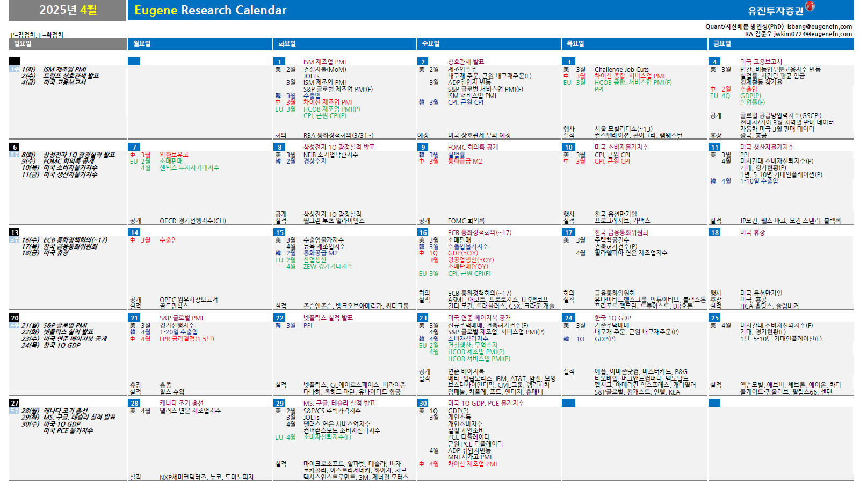Open the isbang@eugenefn.com email link
Viewport: 860px width, 504px height.
click(819, 27)
